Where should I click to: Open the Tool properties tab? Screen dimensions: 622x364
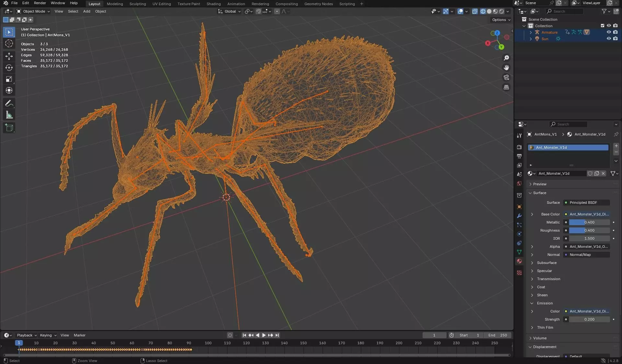tap(519, 135)
